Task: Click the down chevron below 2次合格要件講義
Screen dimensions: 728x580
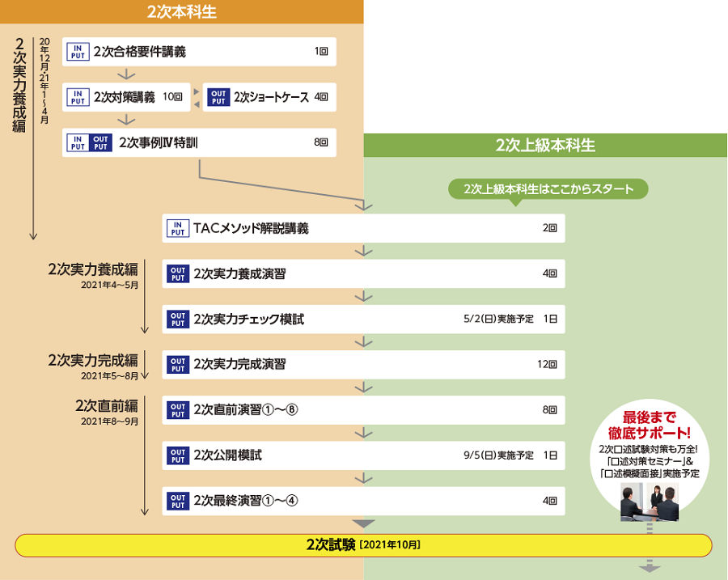Action: (125, 74)
